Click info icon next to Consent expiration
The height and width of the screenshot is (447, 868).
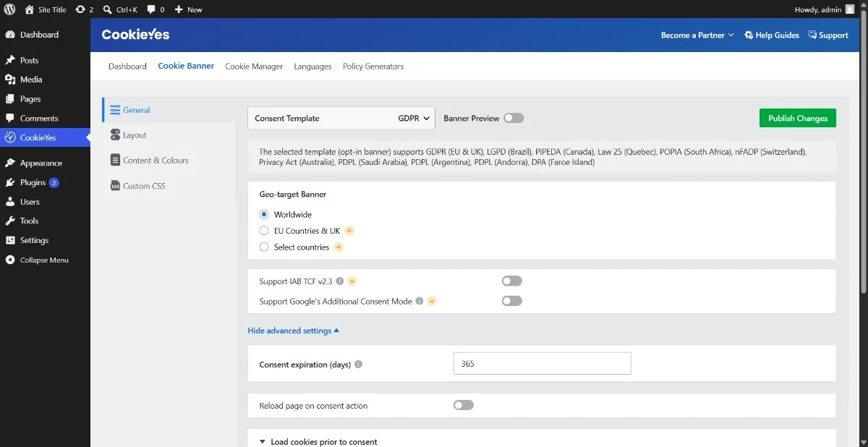(x=358, y=365)
